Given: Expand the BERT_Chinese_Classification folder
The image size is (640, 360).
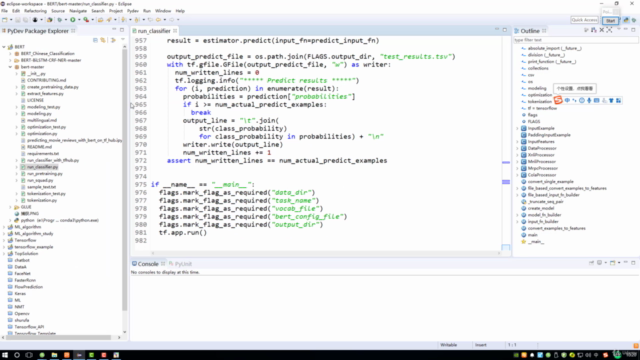Looking at the screenshot, I should pyautogui.click(x=10, y=53).
